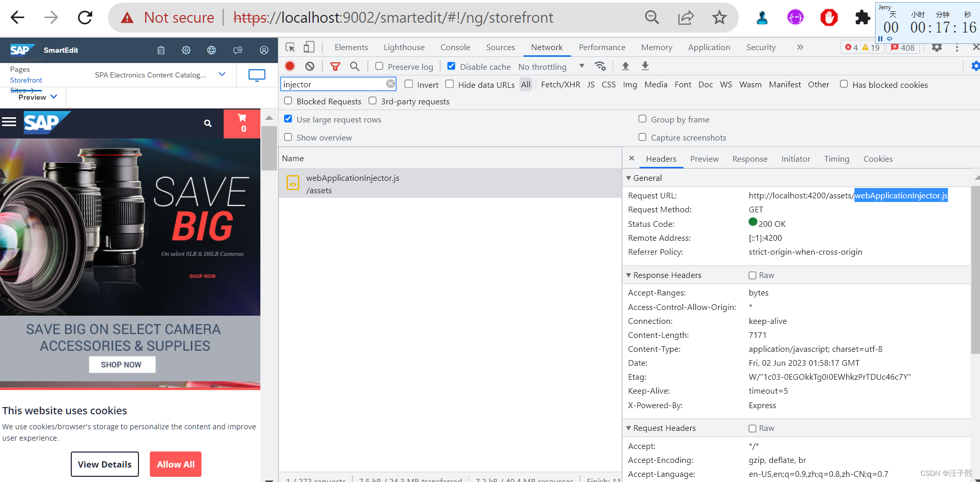The height and width of the screenshot is (482, 980).
Task: Open the SmartEdit clipboard tasks icon
Action: coord(161,50)
